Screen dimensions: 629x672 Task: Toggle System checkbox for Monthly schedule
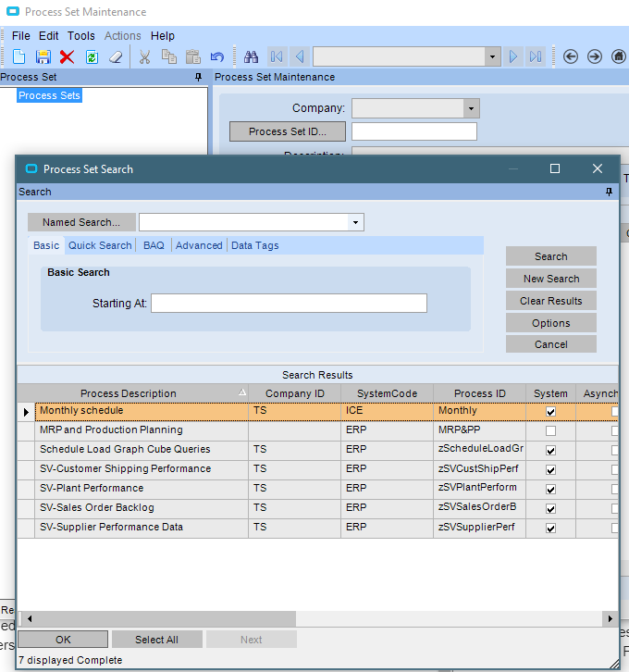click(x=550, y=412)
